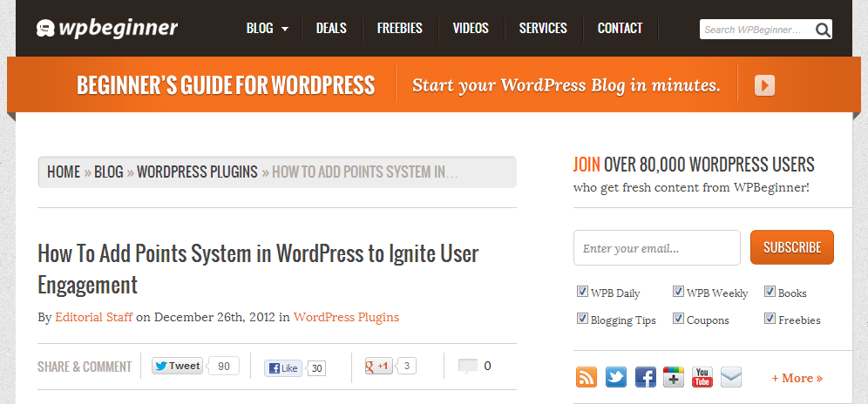Click the tweet count 90
Screen dimensions: 868x404
click(x=224, y=366)
